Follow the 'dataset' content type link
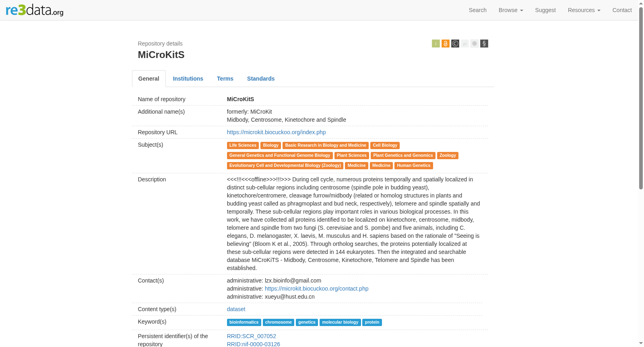 tap(236, 309)
